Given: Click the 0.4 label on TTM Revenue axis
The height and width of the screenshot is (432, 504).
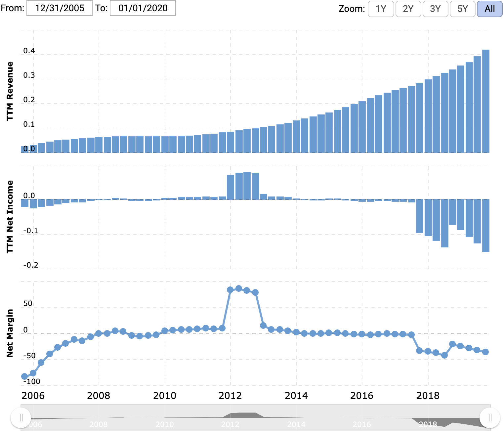Looking at the screenshot, I should click(29, 51).
